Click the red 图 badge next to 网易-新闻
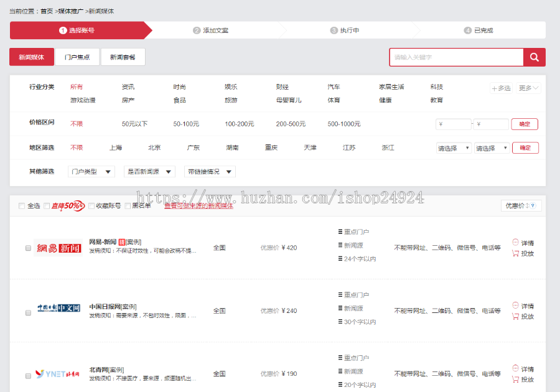This screenshot has height=392, width=560. click(121, 242)
